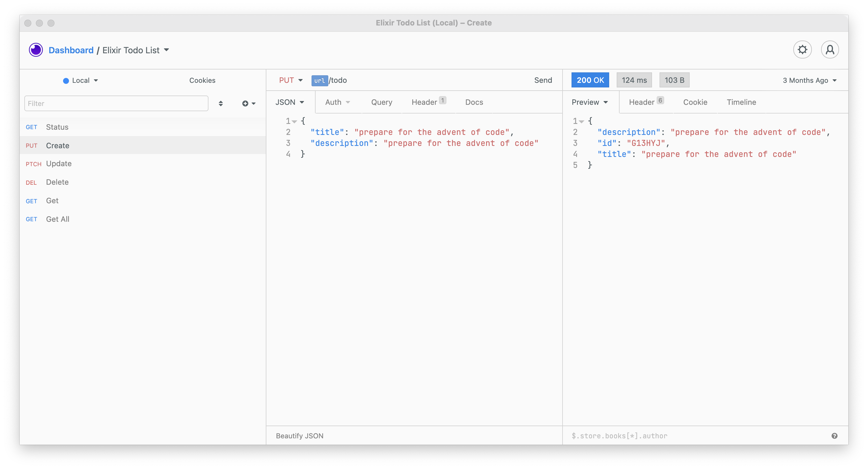Open the response Timeline tab

point(741,102)
